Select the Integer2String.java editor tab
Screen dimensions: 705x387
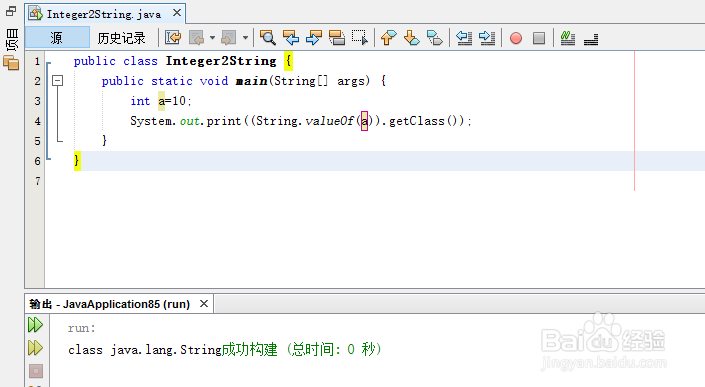[x=103, y=14]
